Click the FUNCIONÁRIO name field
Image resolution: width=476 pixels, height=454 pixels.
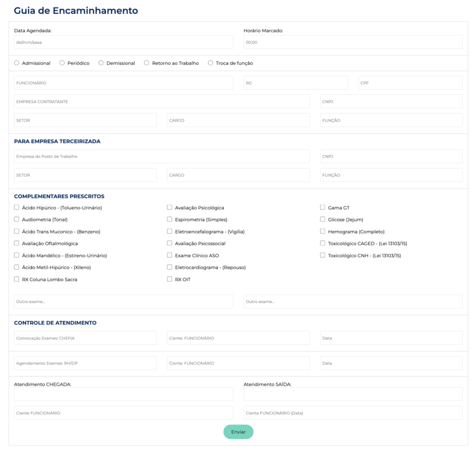123,83
